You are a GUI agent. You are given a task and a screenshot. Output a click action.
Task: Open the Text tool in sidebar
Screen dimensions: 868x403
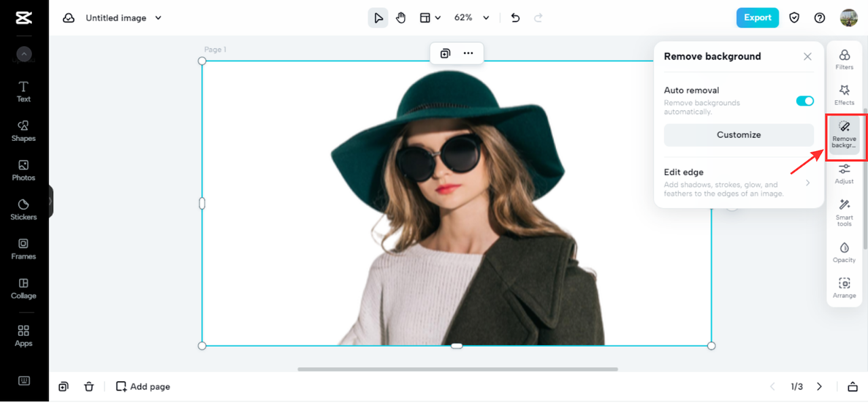coord(24,91)
